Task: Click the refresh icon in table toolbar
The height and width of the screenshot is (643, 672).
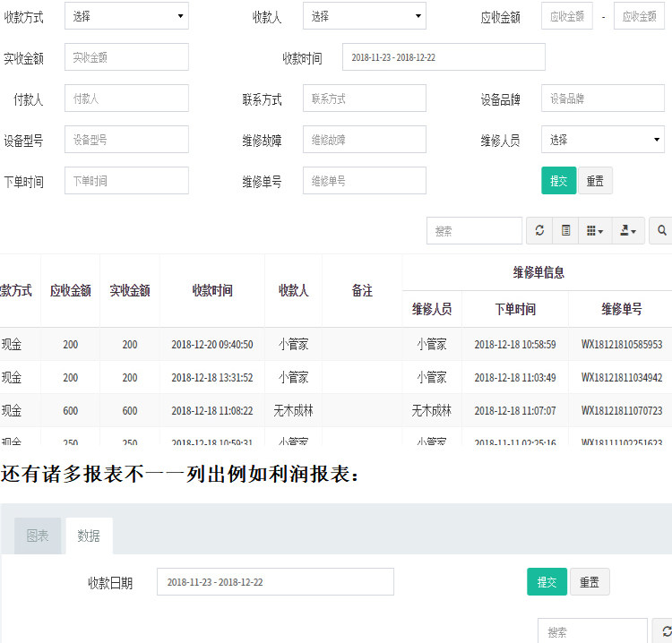Action: 539,230
